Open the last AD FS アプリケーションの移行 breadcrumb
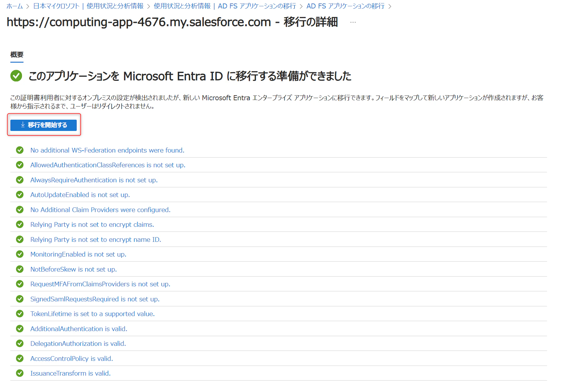The width and height of the screenshot is (588, 385). (x=345, y=6)
